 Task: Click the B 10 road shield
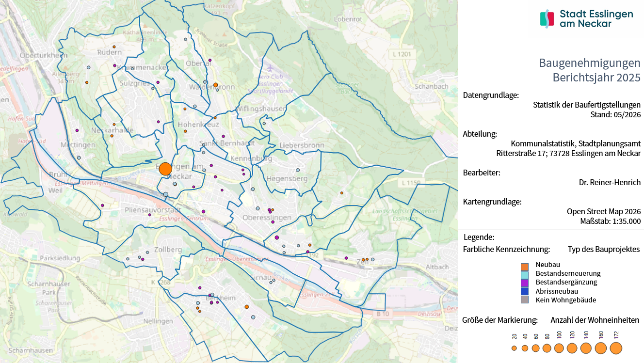pos(383,314)
